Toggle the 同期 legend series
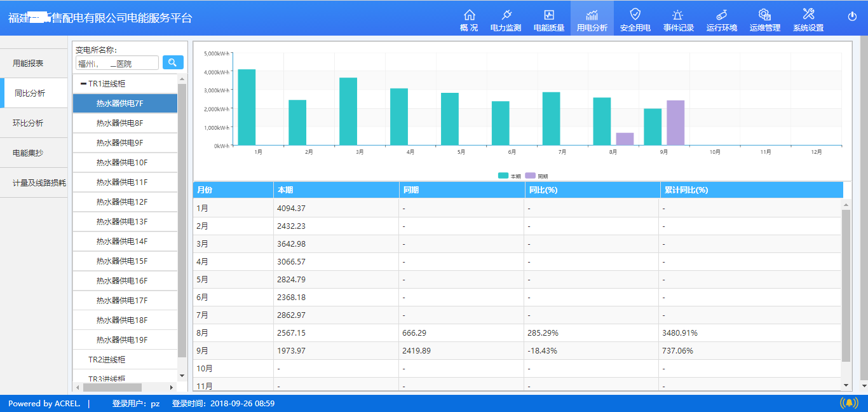Viewport: 868px width, 412px height. 536,175
